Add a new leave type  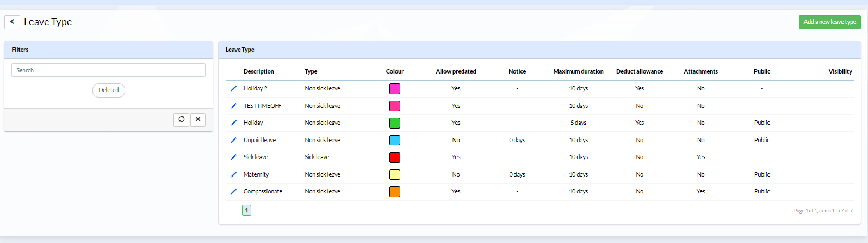[x=830, y=22]
